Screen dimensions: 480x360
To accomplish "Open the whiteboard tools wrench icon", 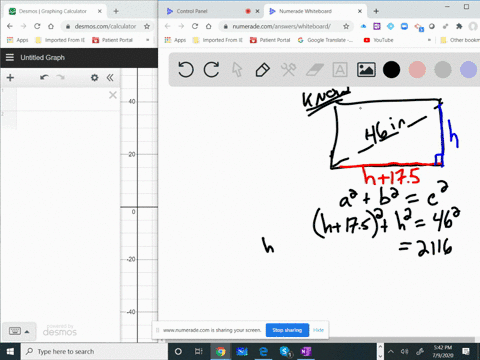I will [x=288, y=70].
